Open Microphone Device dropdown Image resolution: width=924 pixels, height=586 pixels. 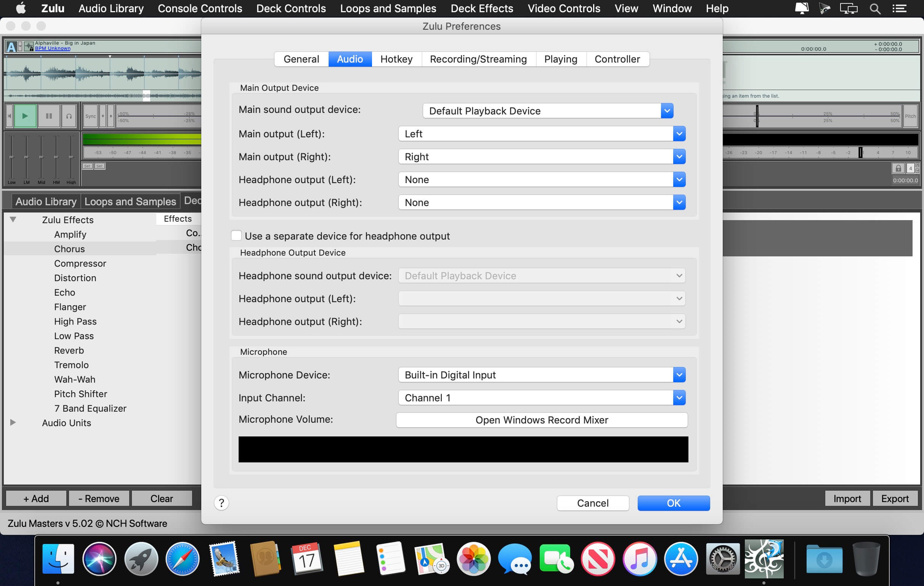pyautogui.click(x=542, y=375)
